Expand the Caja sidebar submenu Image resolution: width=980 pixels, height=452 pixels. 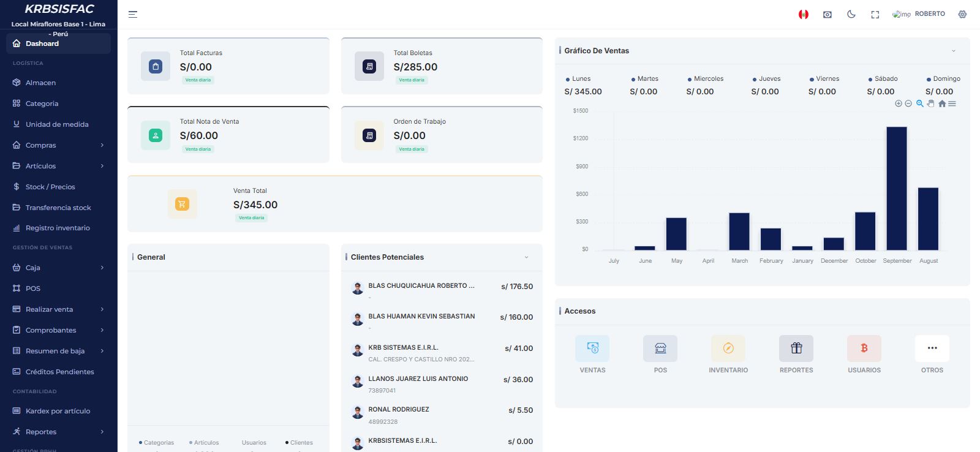pos(59,268)
